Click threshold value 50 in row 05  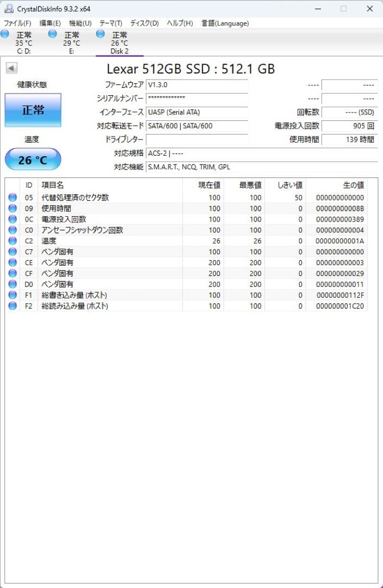(x=298, y=198)
